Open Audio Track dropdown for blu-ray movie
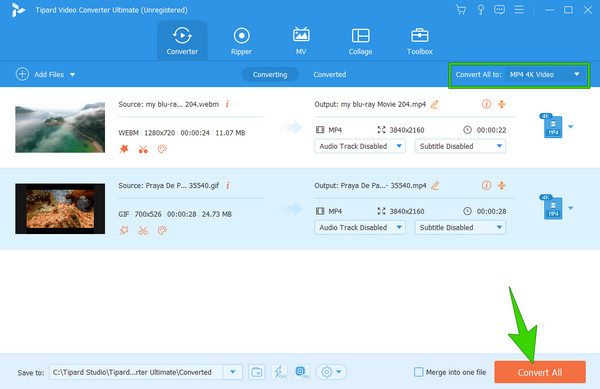 click(x=360, y=146)
